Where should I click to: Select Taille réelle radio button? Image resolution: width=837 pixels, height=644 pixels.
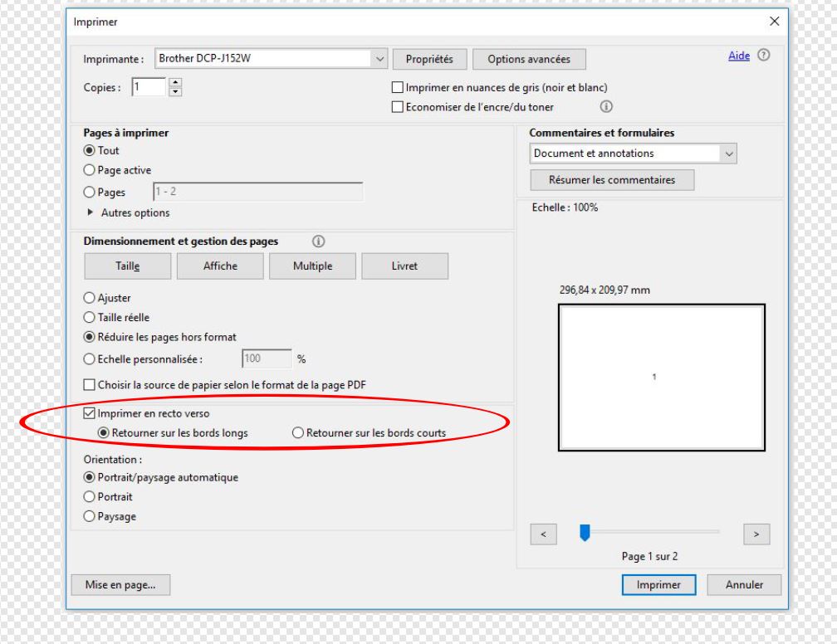(x=89, y=318)
